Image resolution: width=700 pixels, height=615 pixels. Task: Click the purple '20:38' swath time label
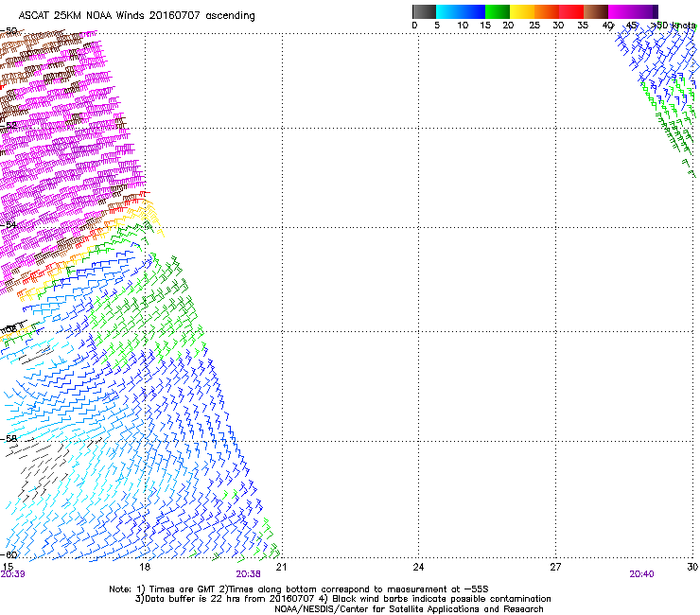[248, 574]
